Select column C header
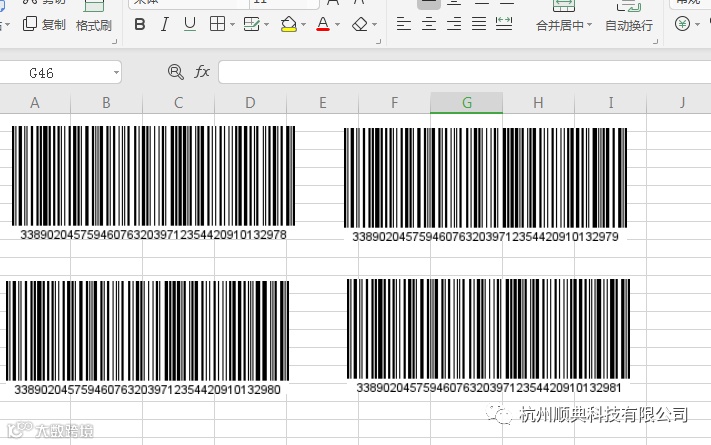Image resolution: width=711 pixels, height=445 pixels. coord(179,103)
